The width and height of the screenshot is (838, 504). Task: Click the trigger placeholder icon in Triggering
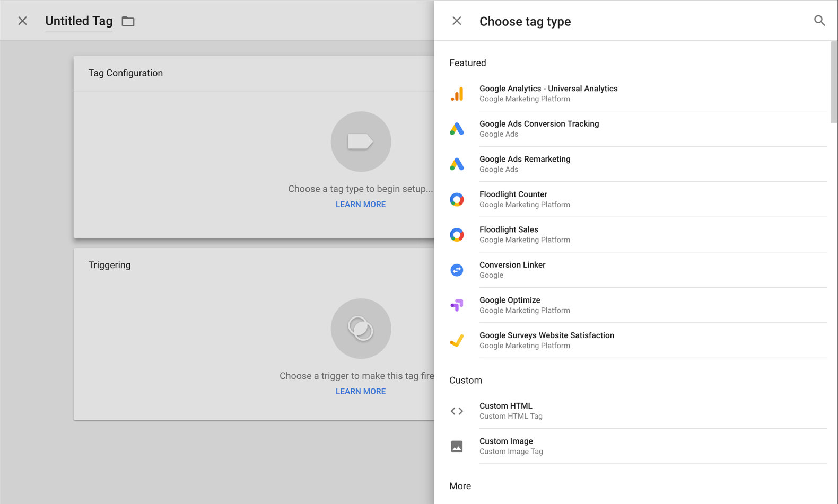361,329
